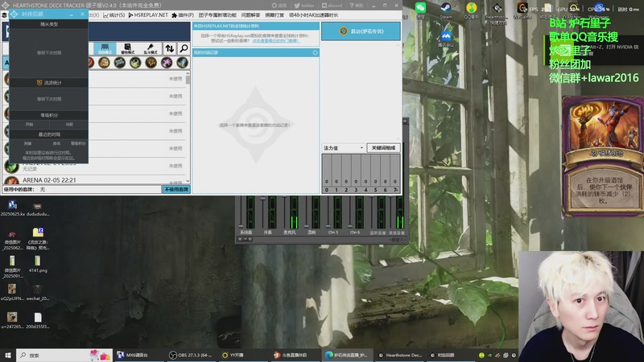This screenshot has width=644, height=362.
Task: Open Steam desktop shortcut
Action: coord(446,10)
